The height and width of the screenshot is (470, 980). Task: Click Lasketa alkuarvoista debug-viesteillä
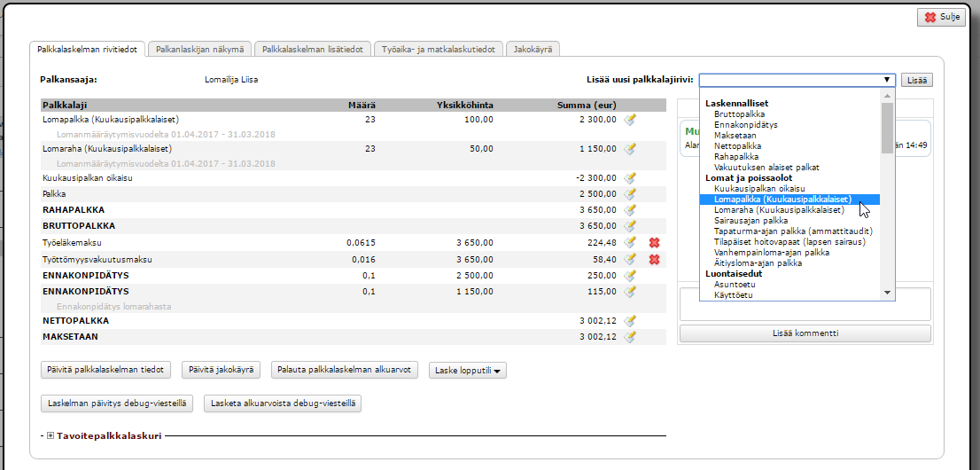[x=283, y=403]
